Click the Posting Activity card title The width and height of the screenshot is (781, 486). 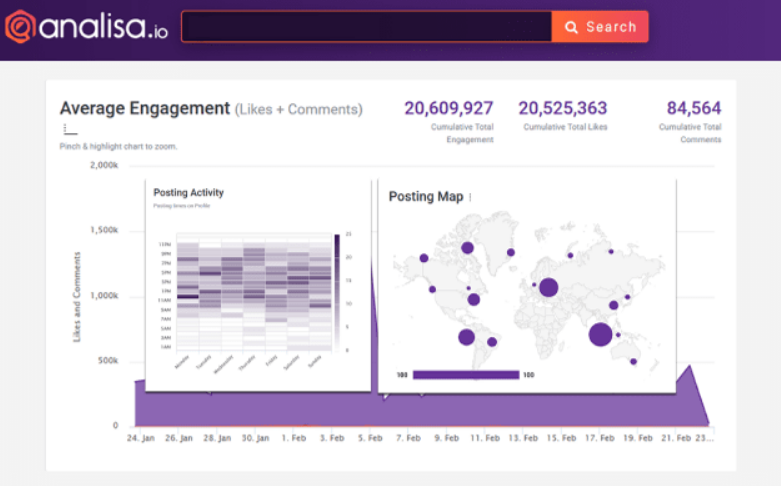(x=188, y=193)
